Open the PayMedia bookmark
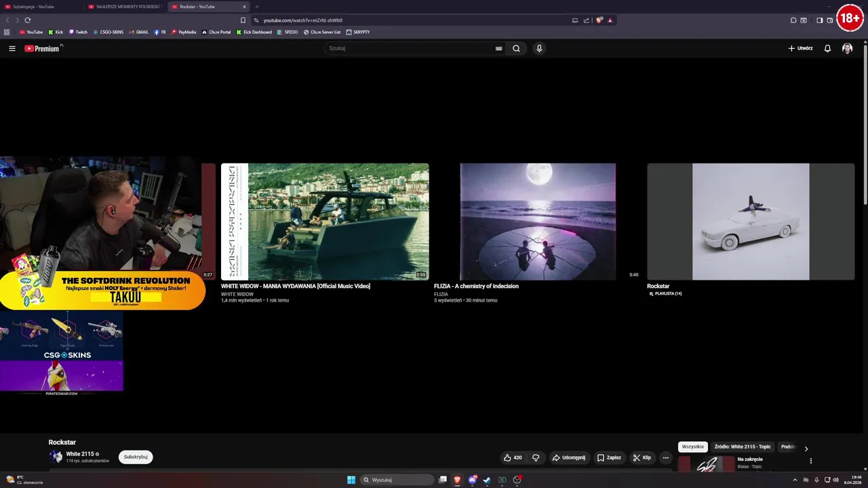The width and height of the screenshot is (868, 488). (x=184, y=32)
